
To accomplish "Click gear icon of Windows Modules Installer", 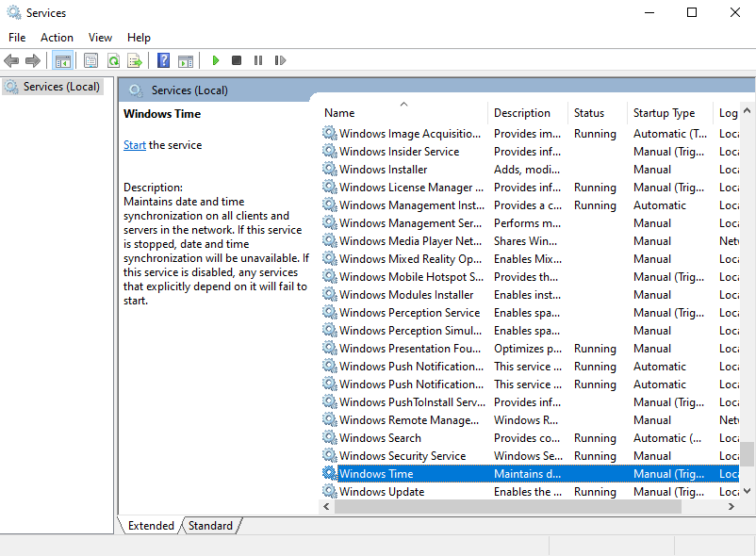I will coord(330,294).
